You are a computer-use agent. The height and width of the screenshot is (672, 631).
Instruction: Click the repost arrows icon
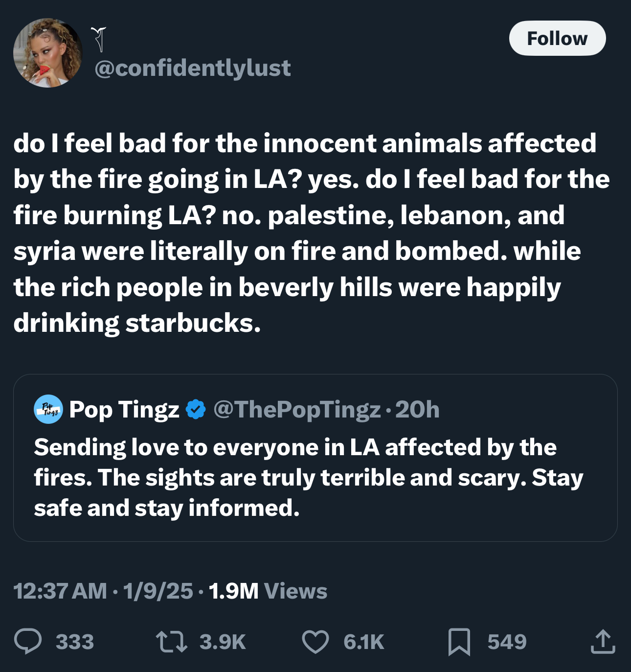click(x=171, y=642)
